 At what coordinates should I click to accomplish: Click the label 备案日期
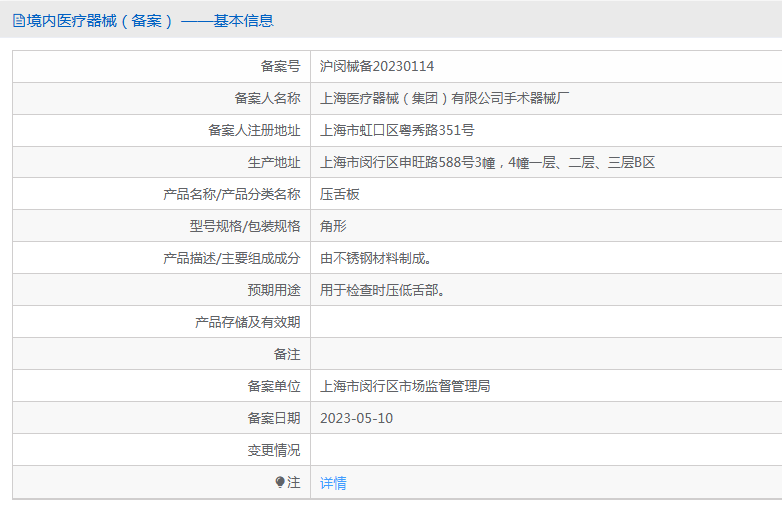(274, 418)
